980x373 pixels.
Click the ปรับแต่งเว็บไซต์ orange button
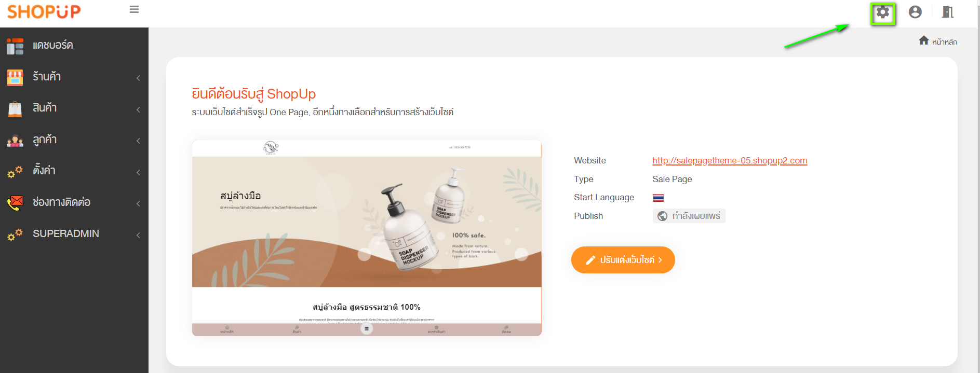(x=623, y=260)
